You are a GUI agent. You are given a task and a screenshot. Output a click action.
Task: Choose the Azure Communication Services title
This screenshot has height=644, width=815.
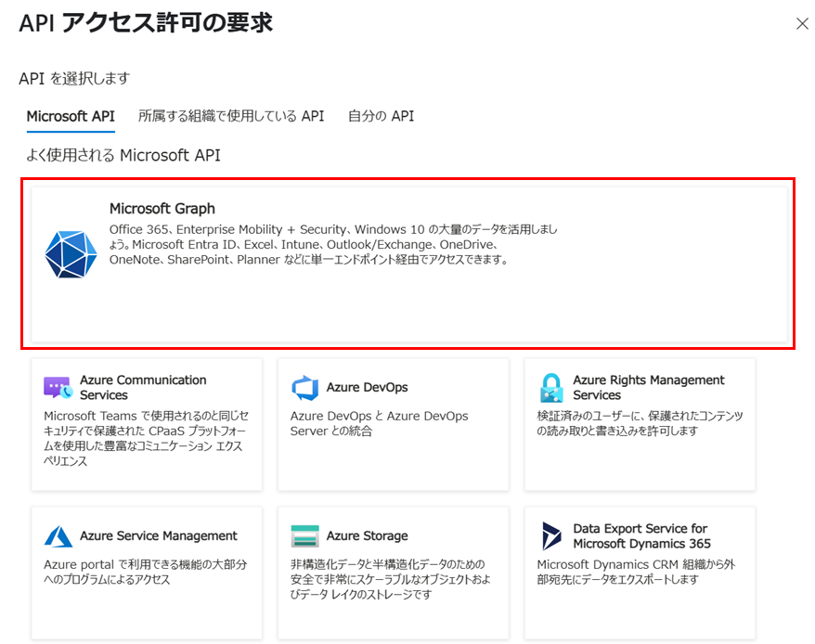coord(143,388)
